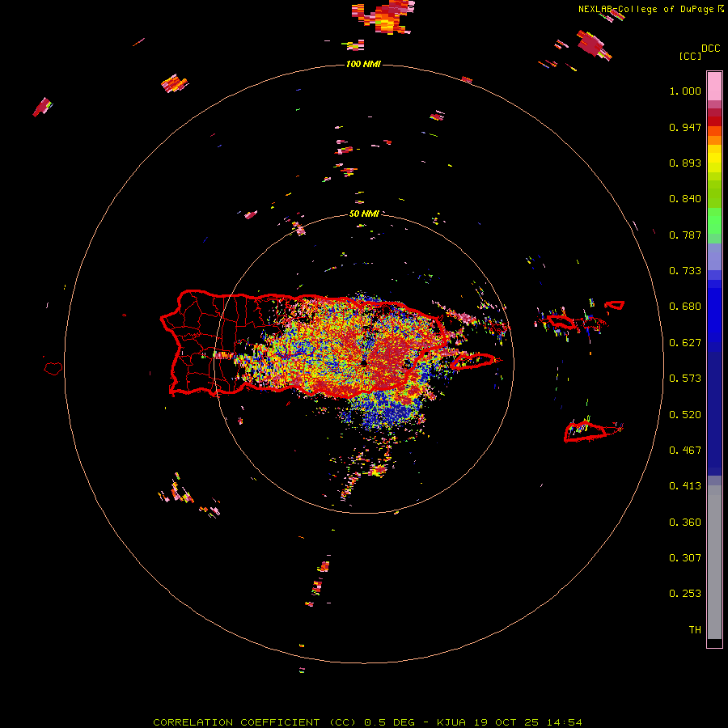Click the small Mona island outline
The width and height of the screenshot is (728, 728).
point(53,369)
